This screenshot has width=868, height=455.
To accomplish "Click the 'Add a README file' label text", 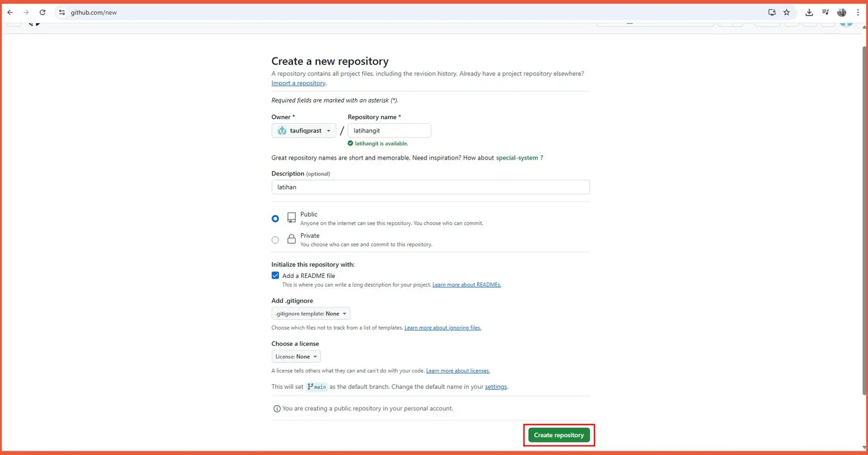I will pos(309,276).
